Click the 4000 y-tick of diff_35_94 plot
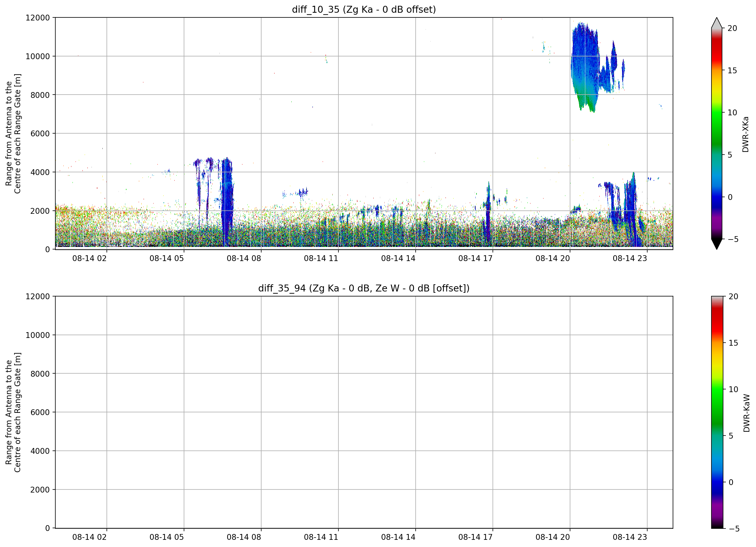 [x=40, y=451]
